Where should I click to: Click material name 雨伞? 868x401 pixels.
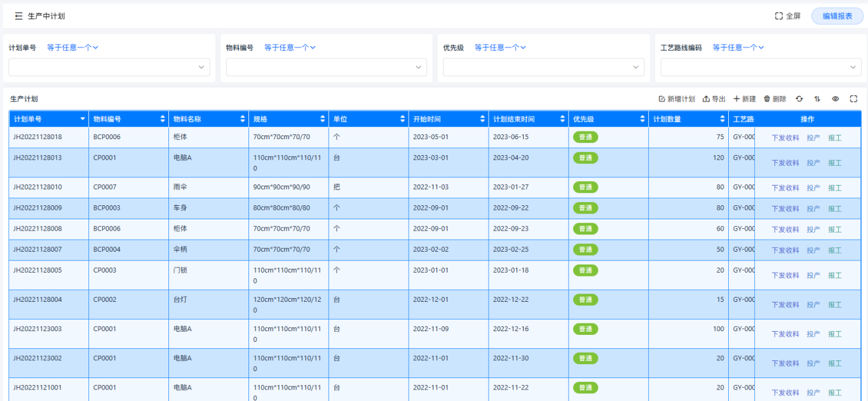[180, 187]
